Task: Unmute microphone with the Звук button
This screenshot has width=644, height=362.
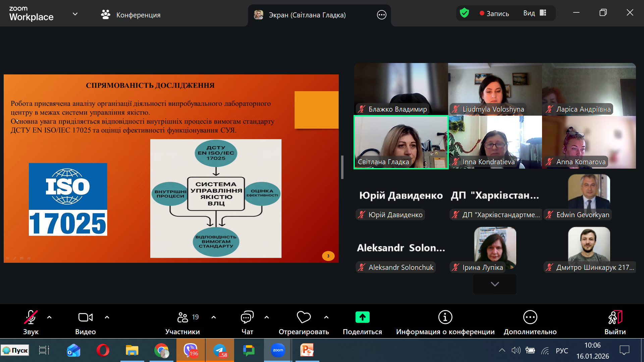Action: click(x=31, y=317)
